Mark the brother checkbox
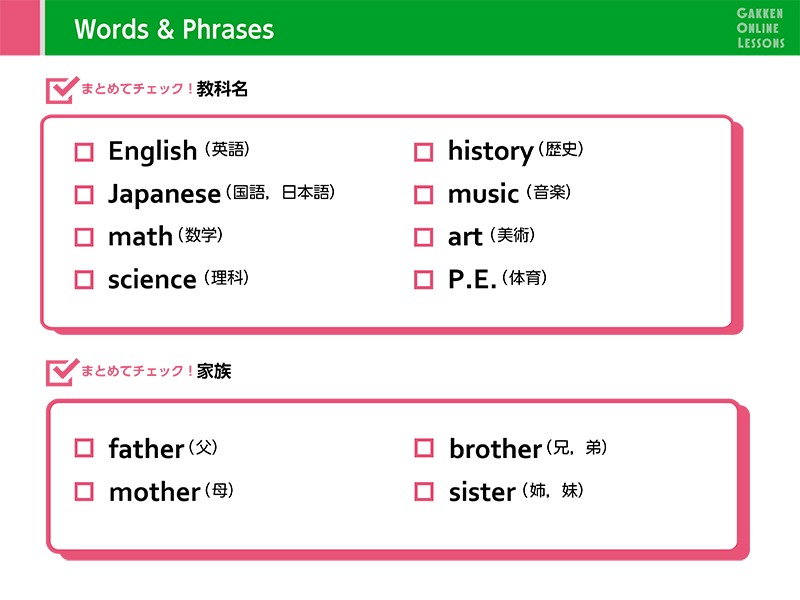This screenshot has height=600, width=800. tap(423, 448)
